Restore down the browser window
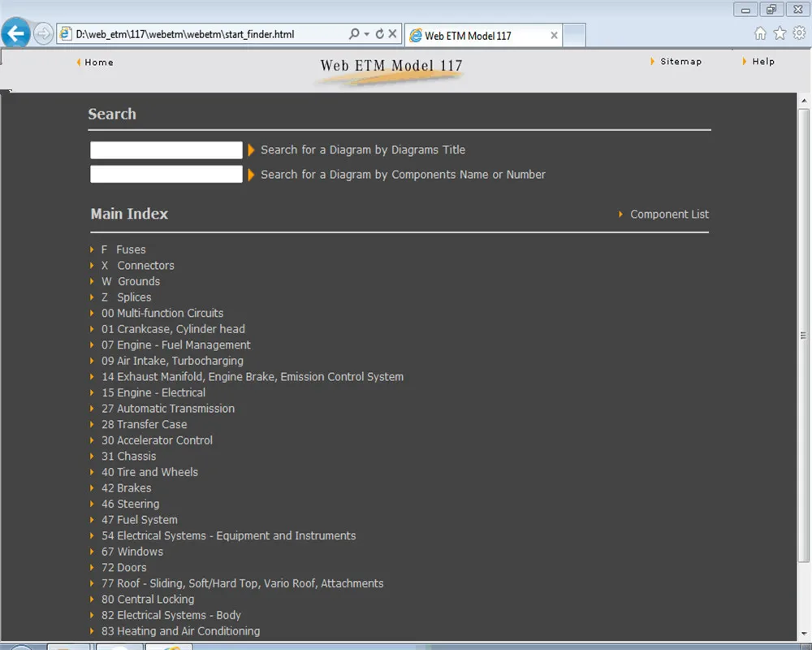The image size is (812, 650). (x=771, y=9)
